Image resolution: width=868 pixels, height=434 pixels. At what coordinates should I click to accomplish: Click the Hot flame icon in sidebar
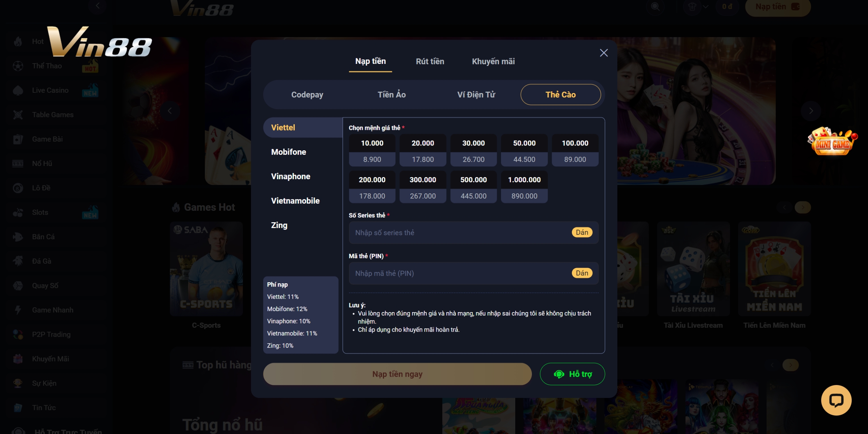point(18,42)
